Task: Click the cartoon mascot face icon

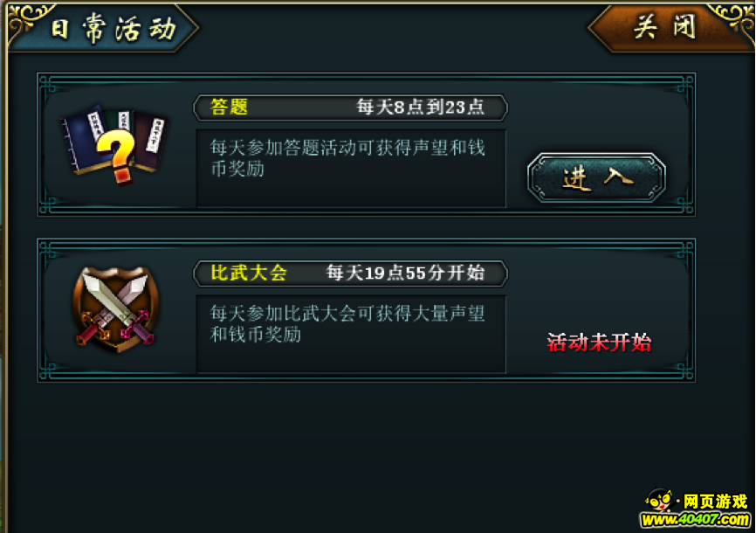Action: [660, 500]
